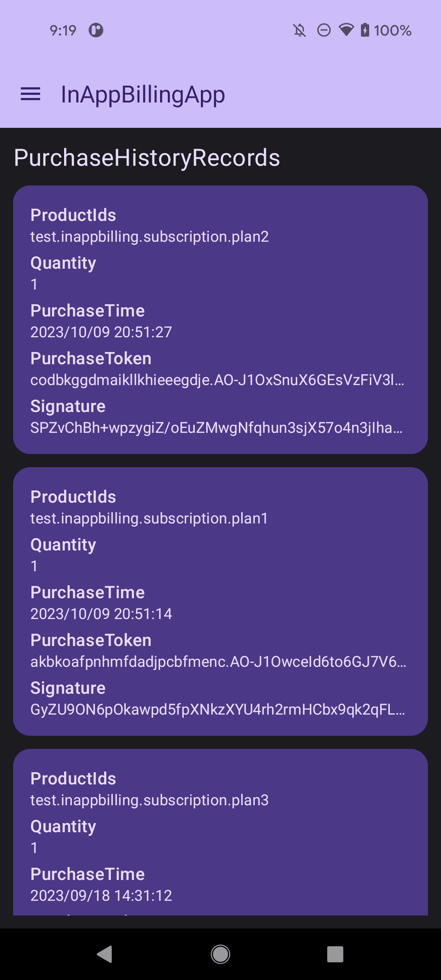Screen dimensions: 441x980
Task: Tap the battery charging icon
Action: tap(365, 30)
